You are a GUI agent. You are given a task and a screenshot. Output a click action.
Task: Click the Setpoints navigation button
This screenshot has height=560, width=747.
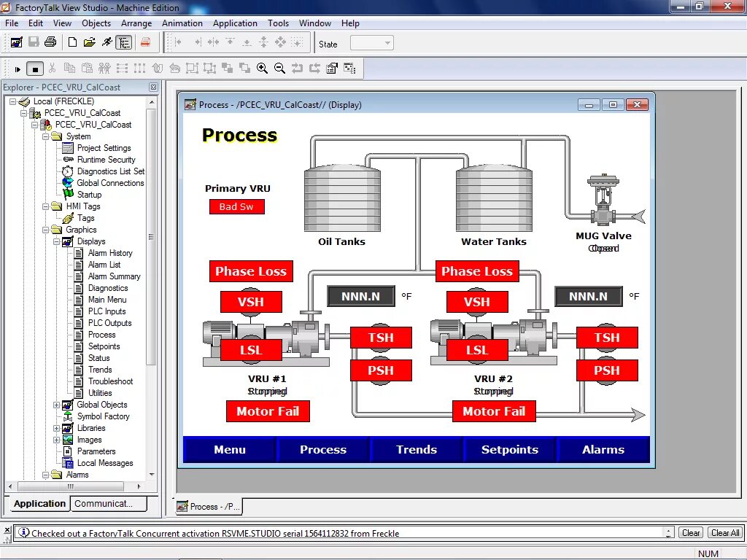coord(510,449)
